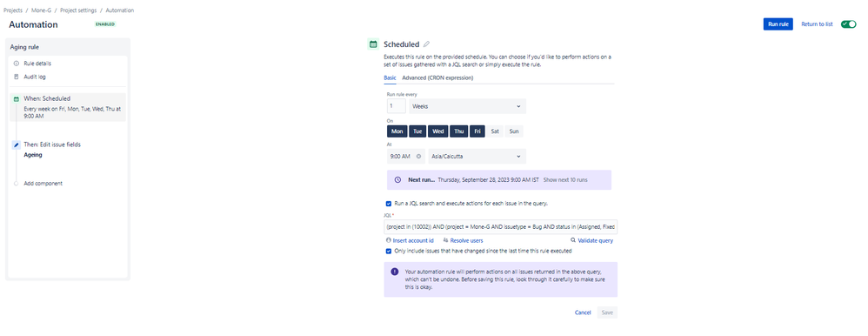The width and height of the screenshot is (868, 336).
Task: Click the Insert account id person icon
Action: coord(389,240)
